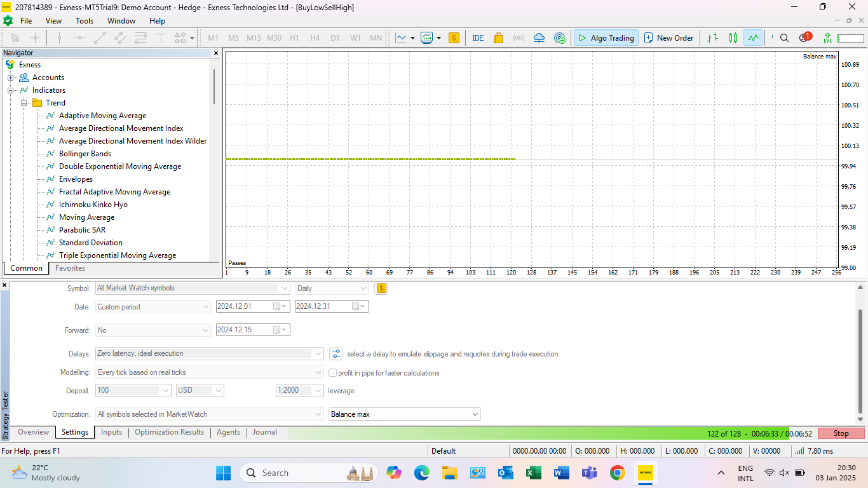Image resolution: width=868 pixels, height=488 pixels.
Task: Open the Symbol dropdown
Action: pos(193,288)
